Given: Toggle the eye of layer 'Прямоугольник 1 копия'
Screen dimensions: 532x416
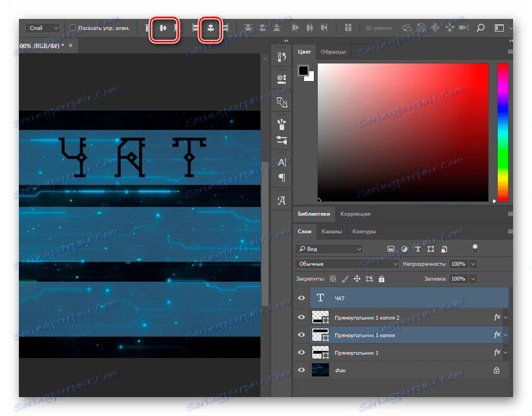Looking at the screenshot, I should click(x=301, y=335).
